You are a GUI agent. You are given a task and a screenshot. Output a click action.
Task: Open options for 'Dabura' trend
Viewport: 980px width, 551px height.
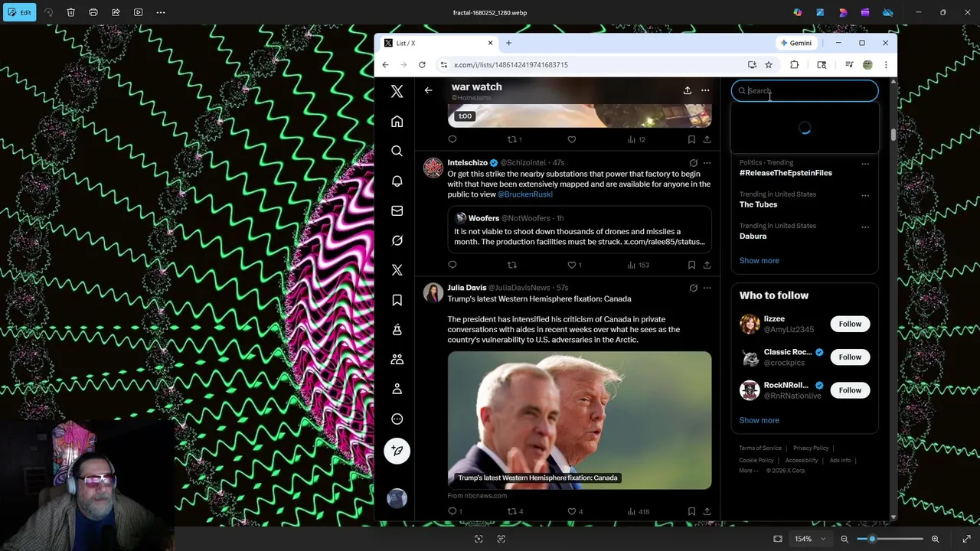pyautogui.click(x=865, y=227)
